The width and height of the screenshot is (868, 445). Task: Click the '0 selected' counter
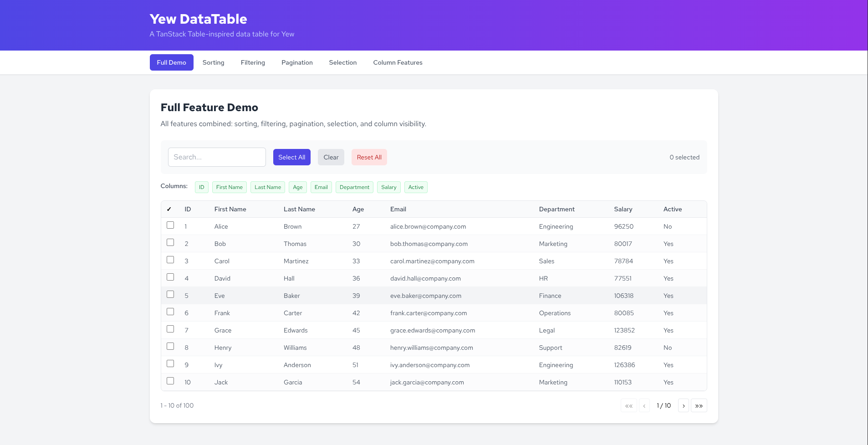(684, 157)
